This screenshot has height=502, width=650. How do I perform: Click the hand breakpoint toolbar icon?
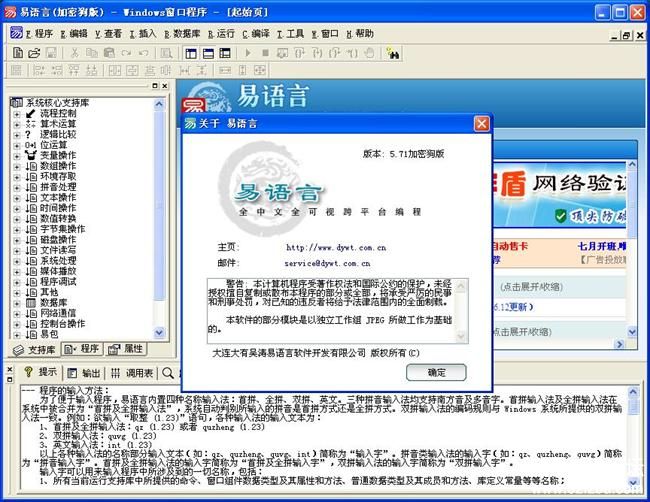(x=369, y=53)
